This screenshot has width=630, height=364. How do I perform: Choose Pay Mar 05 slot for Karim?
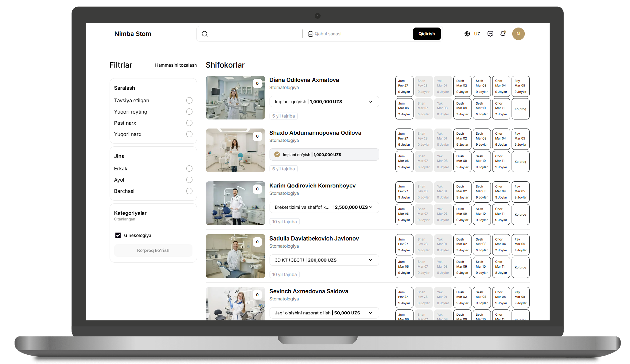(x=520, y=192)
